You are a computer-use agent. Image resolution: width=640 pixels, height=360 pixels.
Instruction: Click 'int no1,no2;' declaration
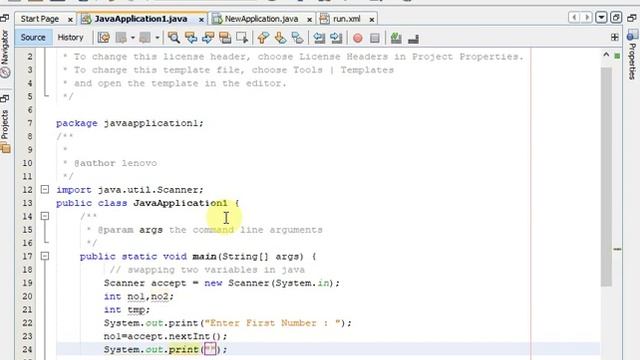[x=139, y=296]
